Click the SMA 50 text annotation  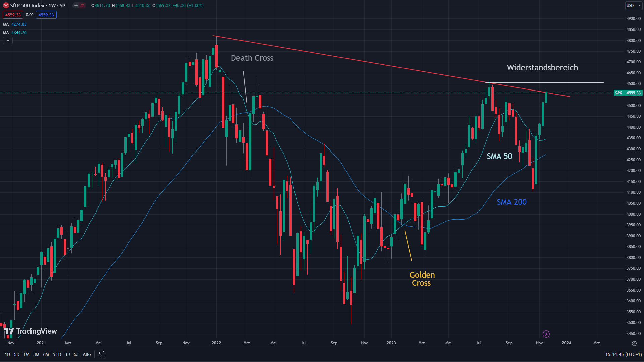coord(499,156)
